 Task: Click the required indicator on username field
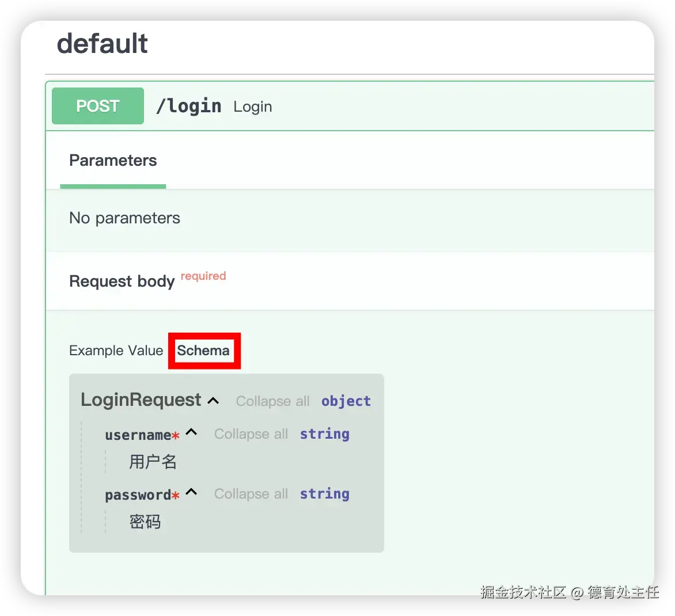click(176, 435)
